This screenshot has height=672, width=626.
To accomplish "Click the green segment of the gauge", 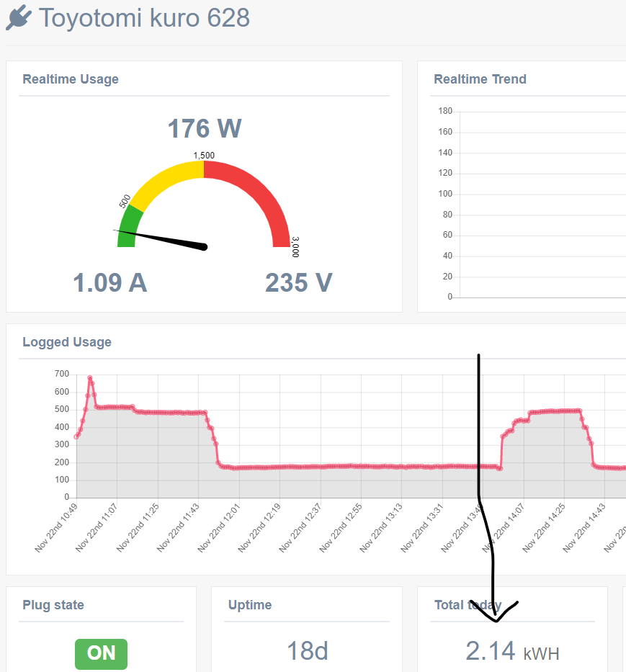I will pyautogui.click(x=129, y=226).
